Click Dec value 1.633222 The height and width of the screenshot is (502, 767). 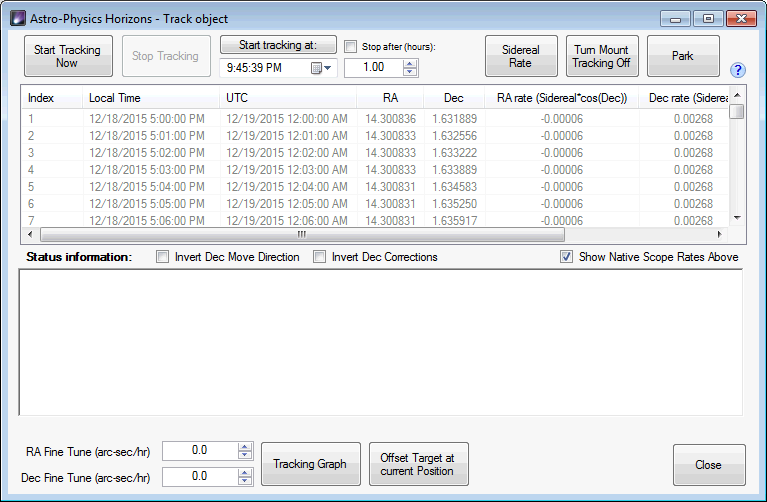tap(454, 153)
